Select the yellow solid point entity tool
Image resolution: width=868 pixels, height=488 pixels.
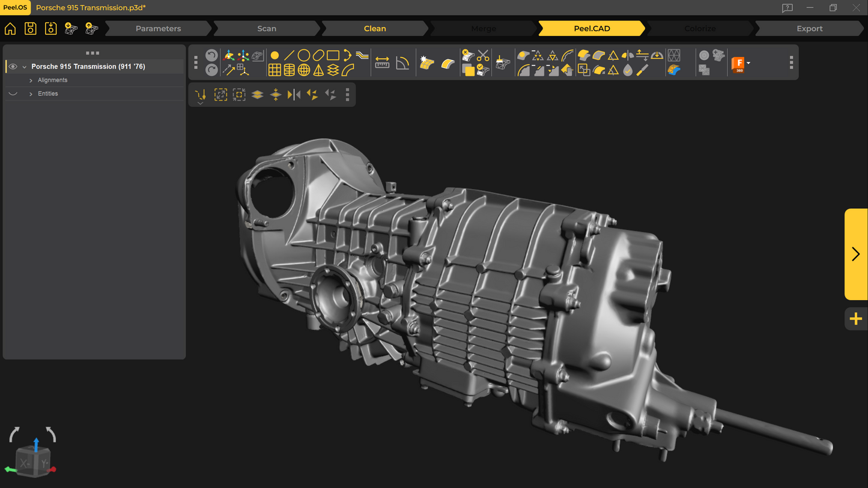(275, 55)
